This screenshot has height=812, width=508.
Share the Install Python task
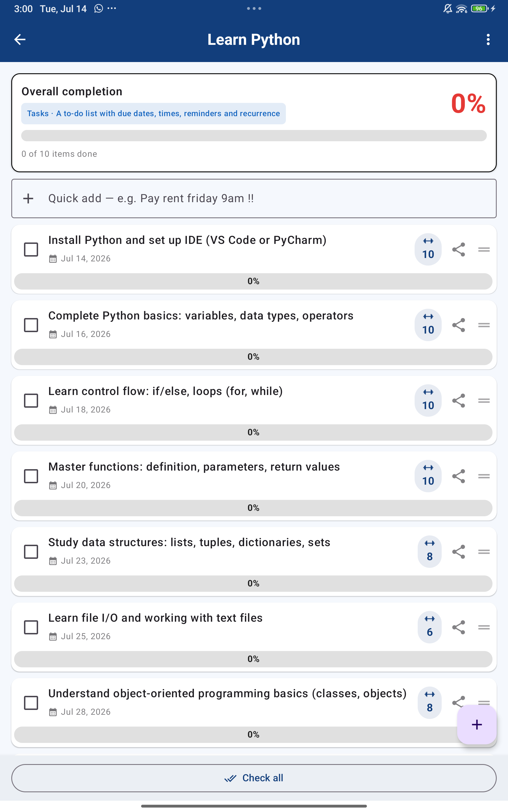459,249
